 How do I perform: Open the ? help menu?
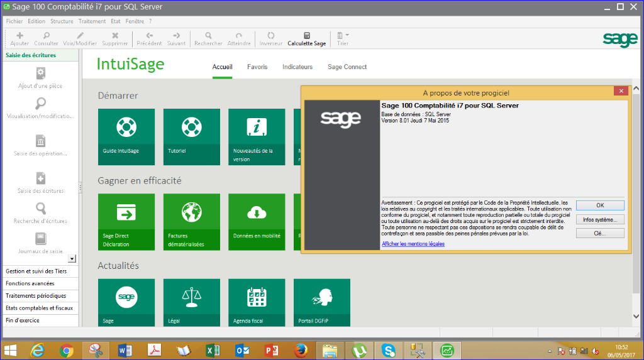coord(150,21)
